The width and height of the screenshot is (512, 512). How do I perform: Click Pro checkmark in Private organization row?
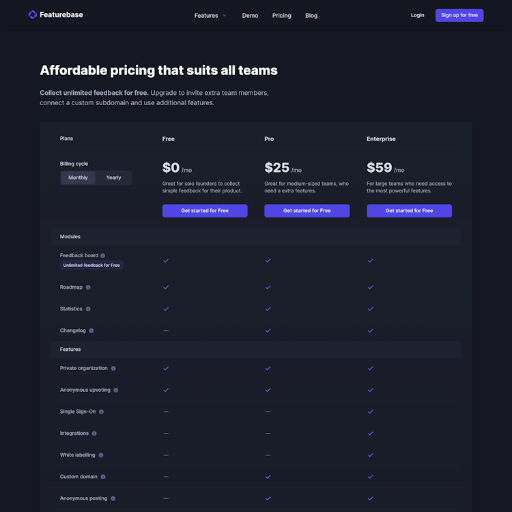tap(268, 368)
